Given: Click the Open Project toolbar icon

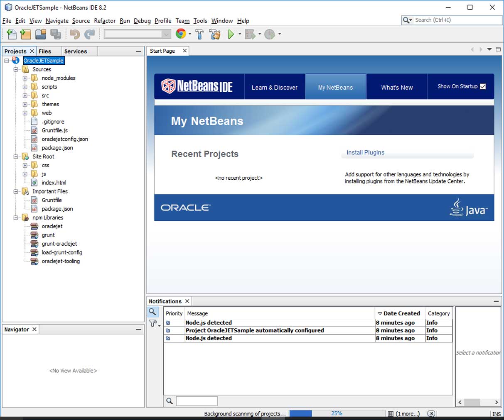Looking at the screenshot, I should point(41,34).
